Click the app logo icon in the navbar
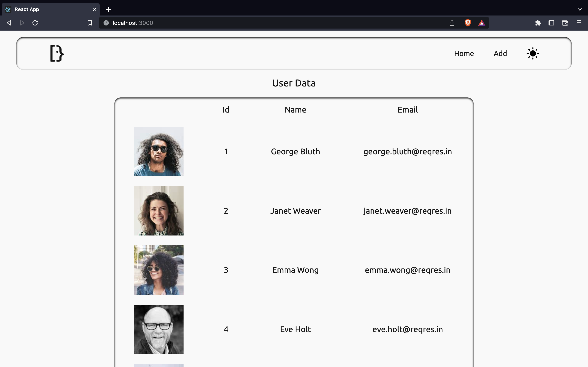 point(57,53)
